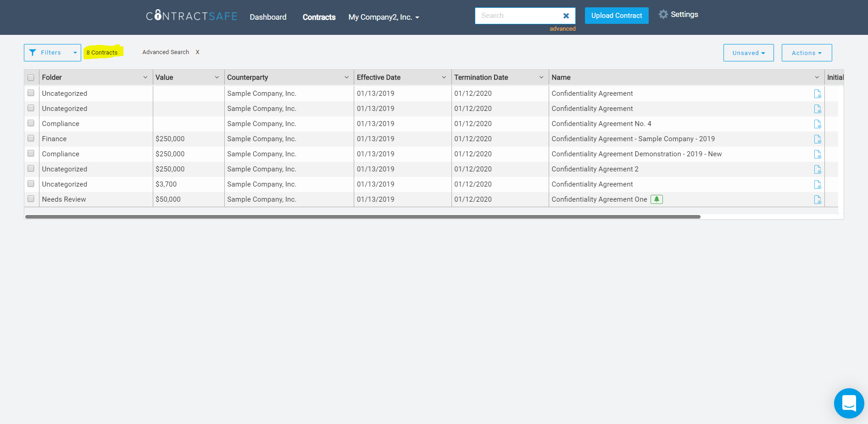Image resolution: width=868 pixels, height=424 pixels.
Task: Open Name column header dropdown
Action: (x=817, y=77)
